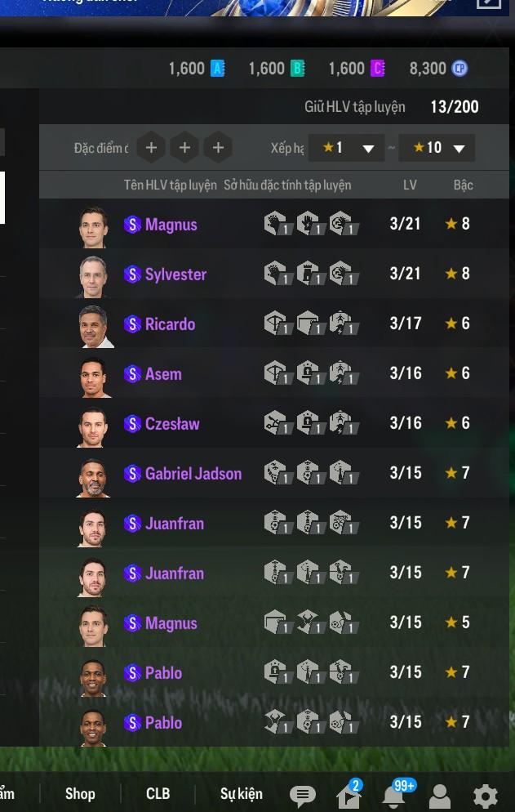
Task: Open the Sự kiện menu item
Action: (x=242, y=794)
